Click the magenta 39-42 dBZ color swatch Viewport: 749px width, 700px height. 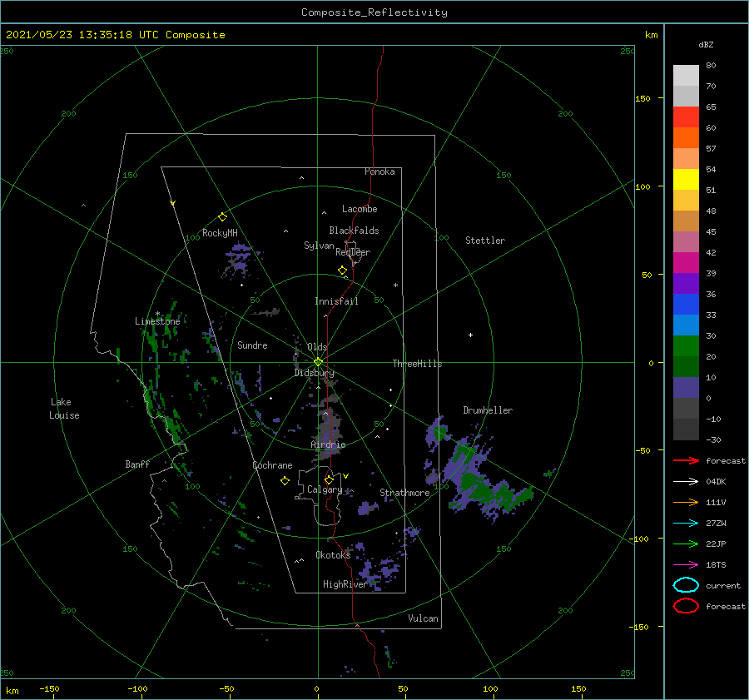[686, 263]
